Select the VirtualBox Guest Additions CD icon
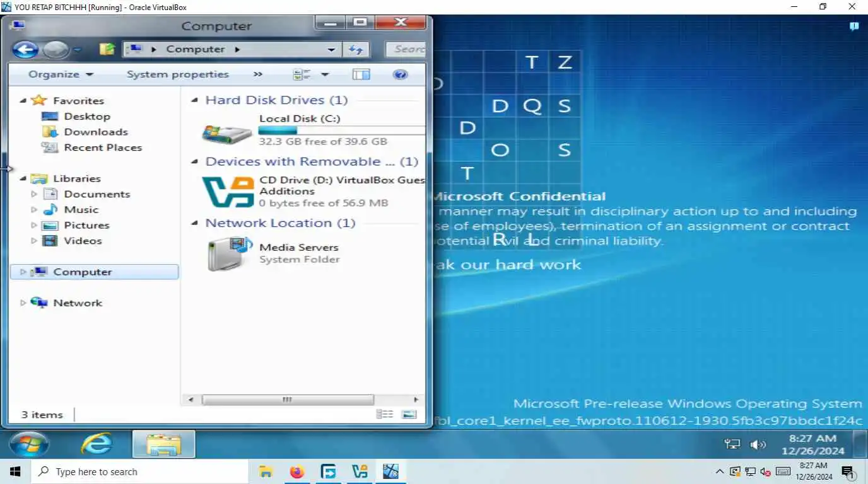 228,192
